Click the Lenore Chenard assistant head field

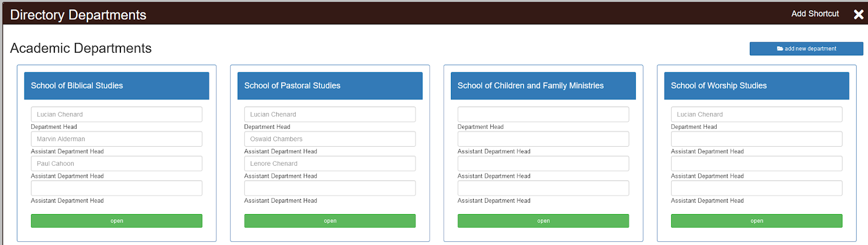[x=330, y=164]
